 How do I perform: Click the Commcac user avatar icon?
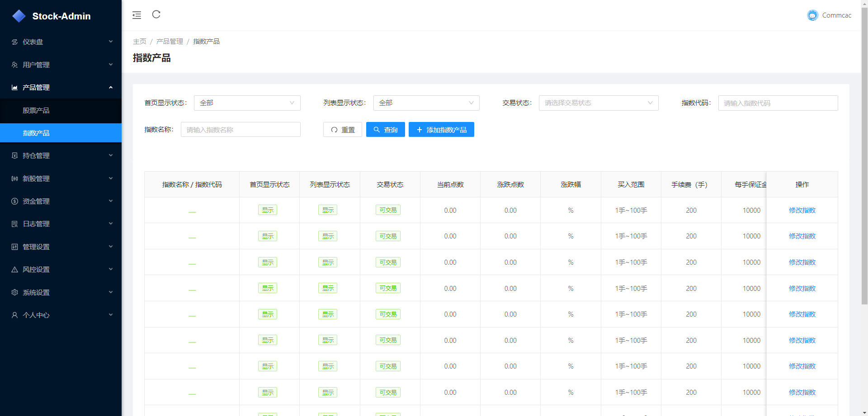tap(812, 15)
